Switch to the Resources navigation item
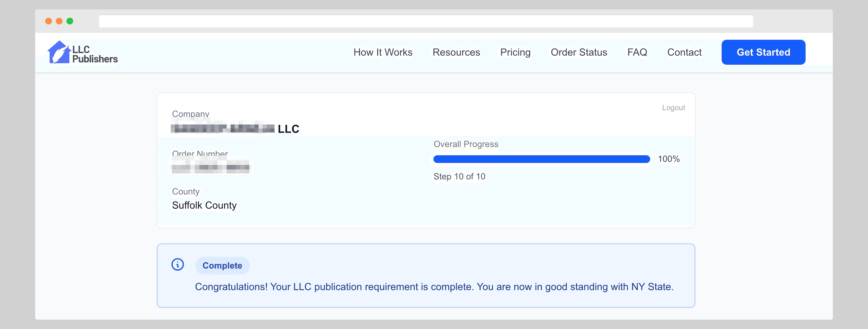The height and width of the screenshot is (329, 868). [456, 52]
